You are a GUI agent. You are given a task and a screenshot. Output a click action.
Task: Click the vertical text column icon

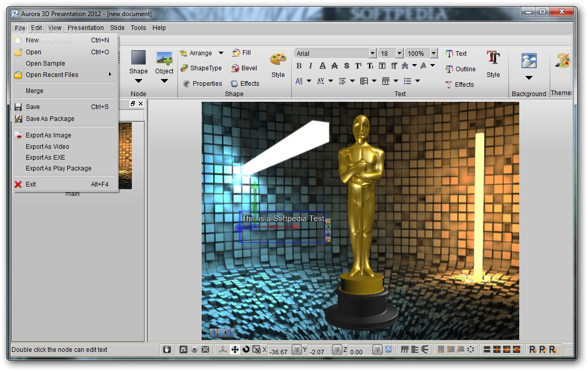[385, 81]
